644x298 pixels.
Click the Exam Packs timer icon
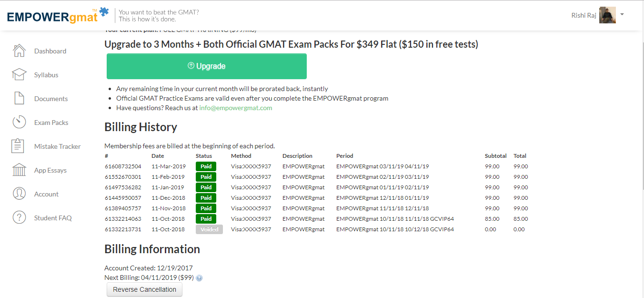tap(19, 123)
